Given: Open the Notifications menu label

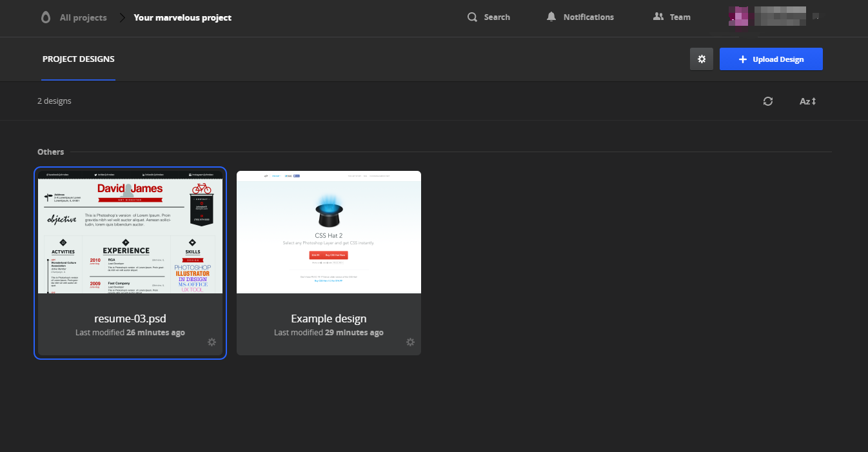Looking at the screenshot, I should (589, 17).
